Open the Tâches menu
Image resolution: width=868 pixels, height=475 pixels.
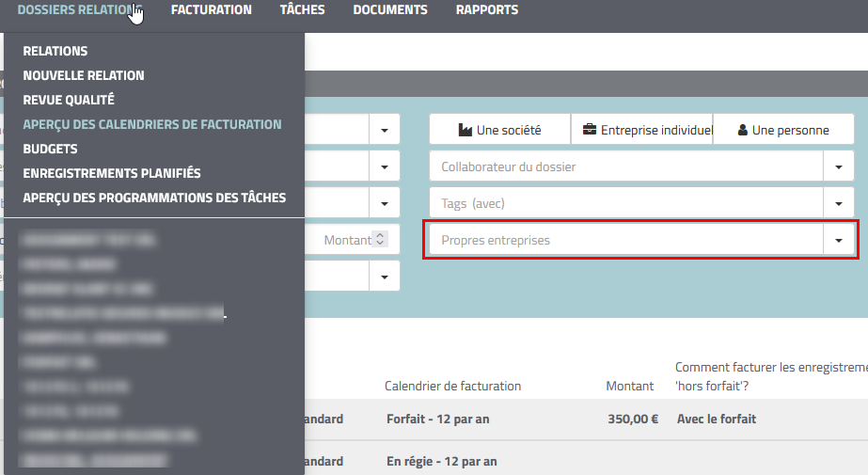(x=302, y=10)
